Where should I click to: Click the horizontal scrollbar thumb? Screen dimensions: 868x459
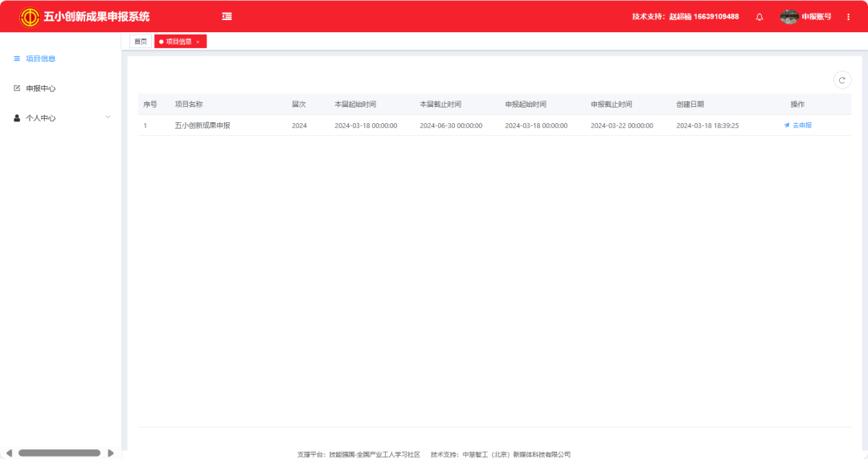tap(59, 453)
